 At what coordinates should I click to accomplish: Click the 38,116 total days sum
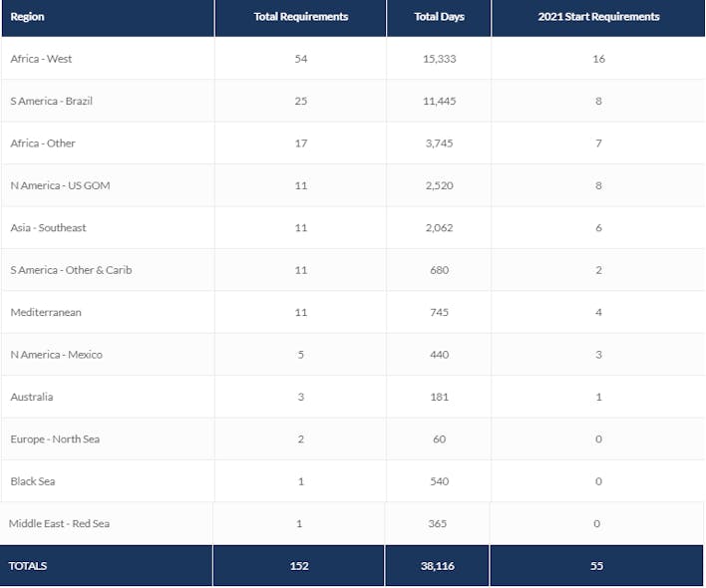tap(439, 566)
